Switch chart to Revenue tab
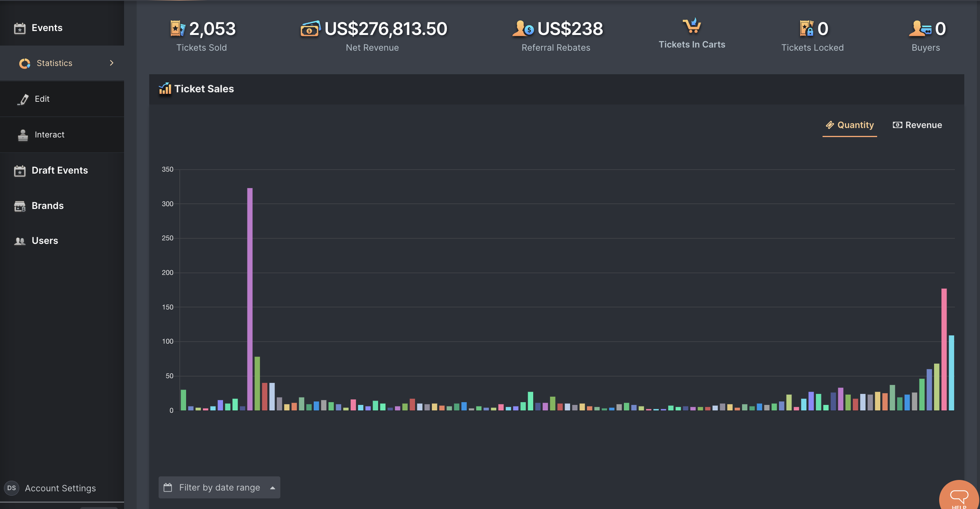980x509 pixels. [917, 125]
